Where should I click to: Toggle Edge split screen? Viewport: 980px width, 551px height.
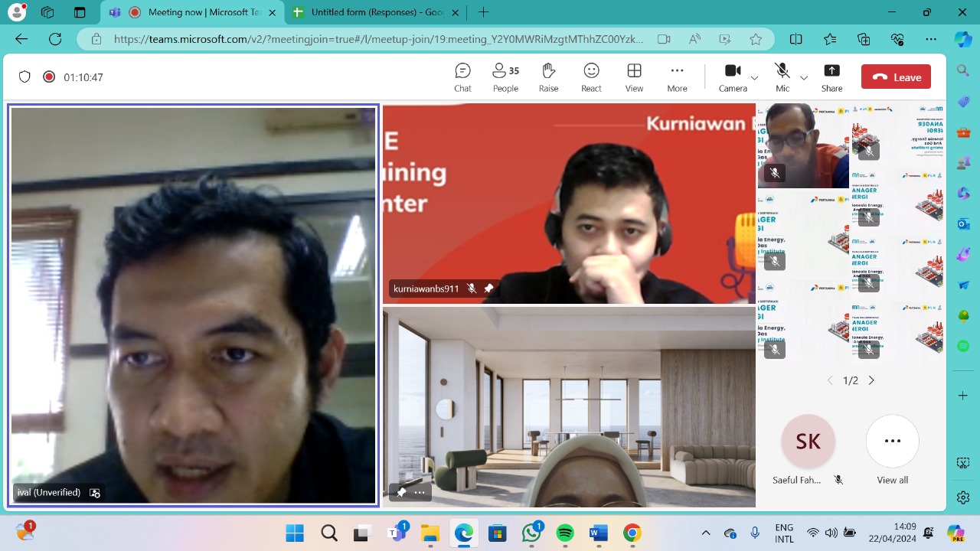(796, 39)
